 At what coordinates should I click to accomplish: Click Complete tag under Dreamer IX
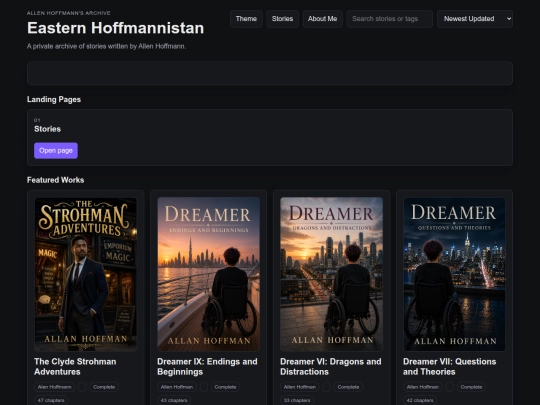[x=225, y=387]
